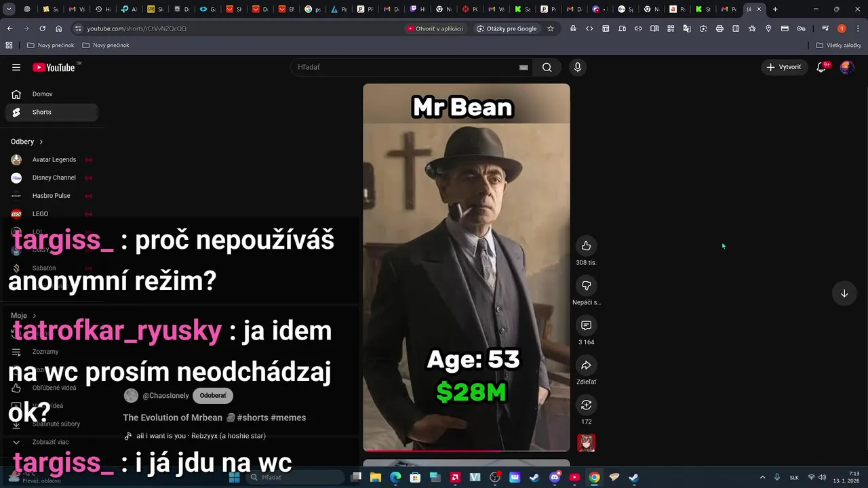Open the notifications bell
The height and width of the screenshot is (488, 868).
[x=821, y=67]
